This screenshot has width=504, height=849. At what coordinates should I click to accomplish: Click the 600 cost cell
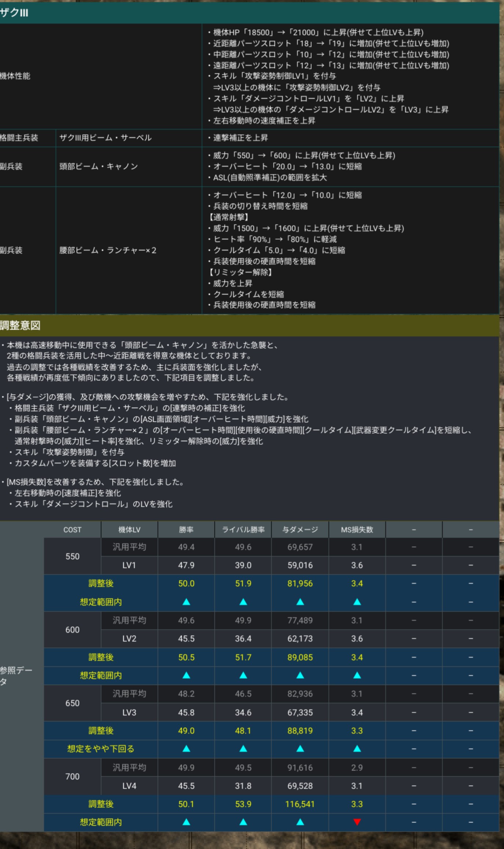[x=72, y=630]
